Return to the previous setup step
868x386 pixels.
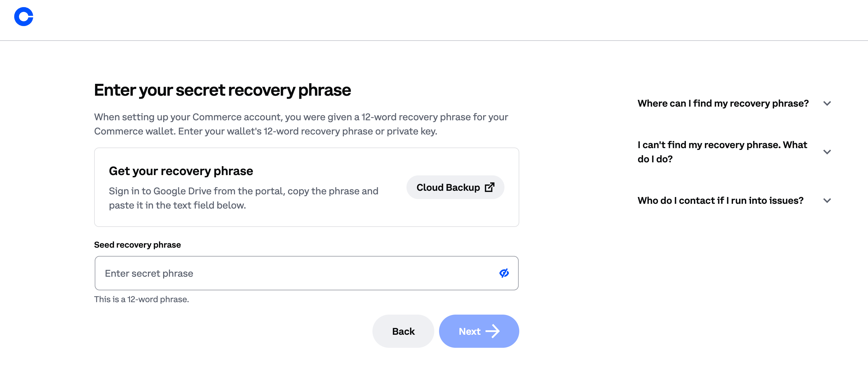click(403, 331)
